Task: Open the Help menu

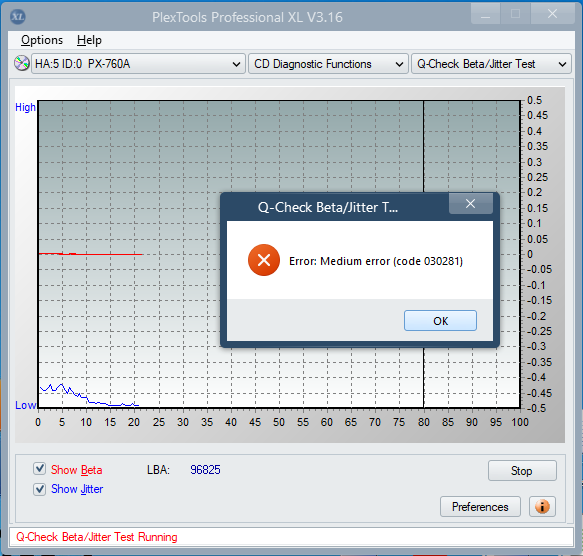Action: tap(89, 40)
